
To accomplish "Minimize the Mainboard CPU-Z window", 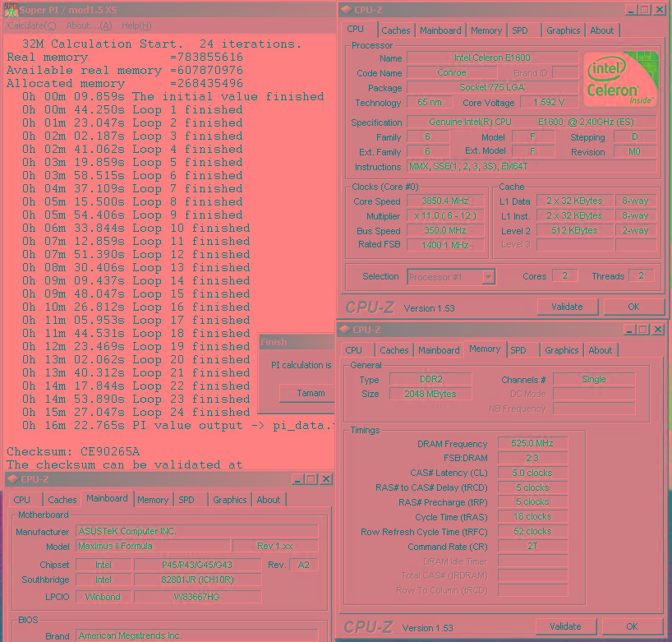I will click(x=297, y=479).
